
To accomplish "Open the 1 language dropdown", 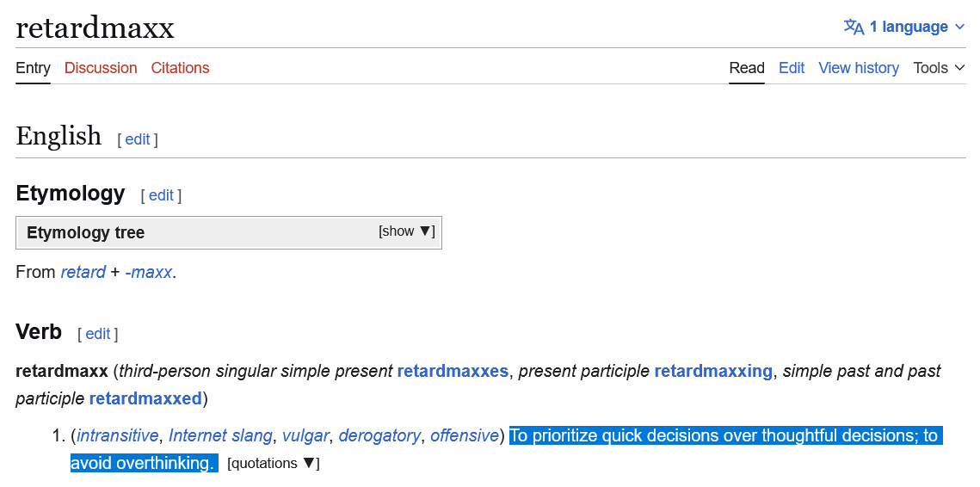I will point(904,27).
